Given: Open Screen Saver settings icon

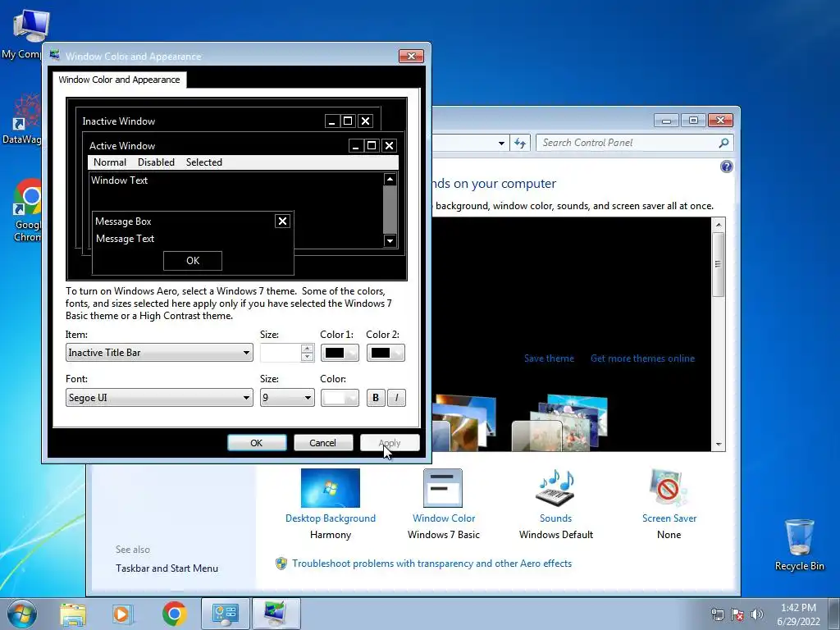Looking at the screenshot, I should (669, 488).
